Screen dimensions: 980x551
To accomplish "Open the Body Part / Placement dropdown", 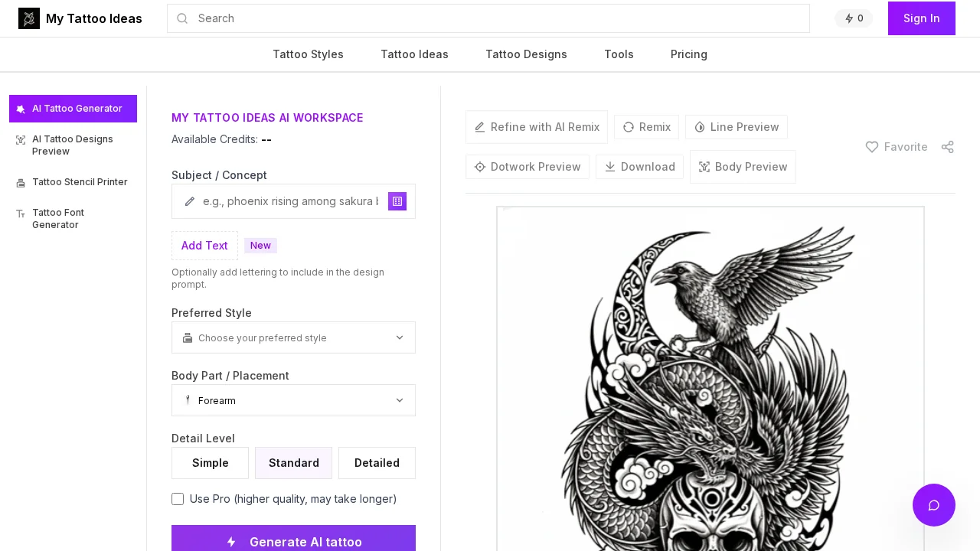I will 293,400.
